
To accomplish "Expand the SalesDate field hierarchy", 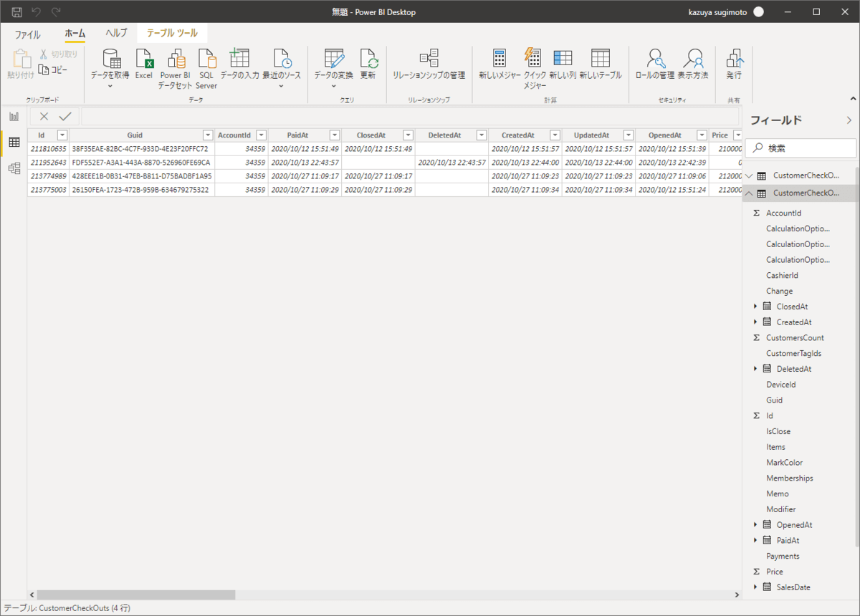I will coord(755,587).
